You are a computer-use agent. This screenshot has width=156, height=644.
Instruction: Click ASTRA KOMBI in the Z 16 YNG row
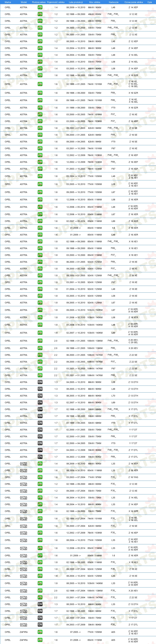click(x=24, y=477)
